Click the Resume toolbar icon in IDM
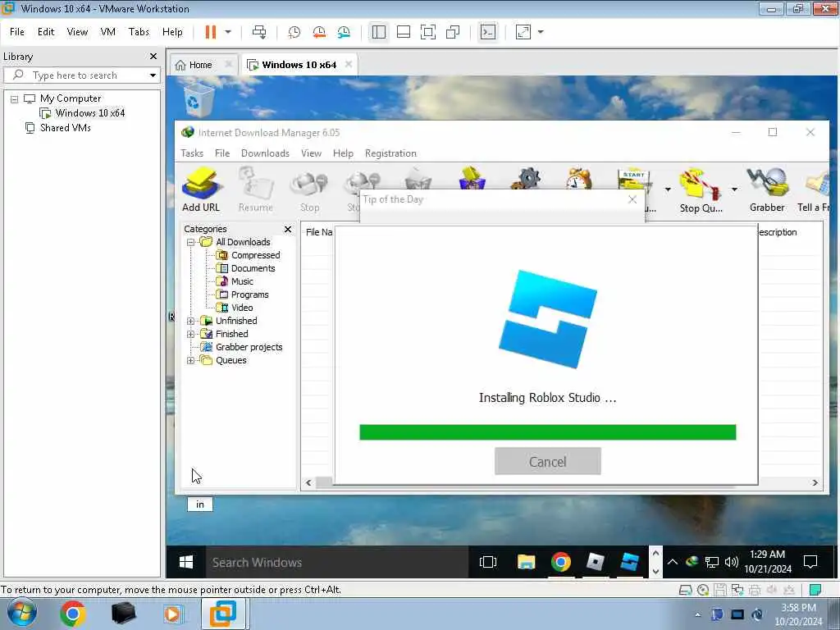The image size is (840, 630). 256,190
